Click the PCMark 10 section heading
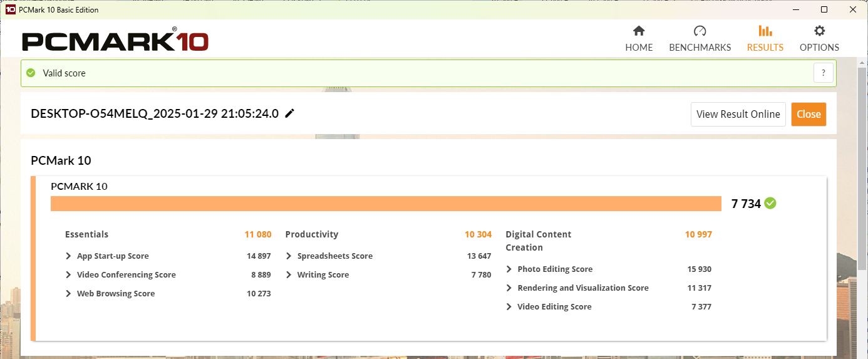 click(x=61, y=160)
